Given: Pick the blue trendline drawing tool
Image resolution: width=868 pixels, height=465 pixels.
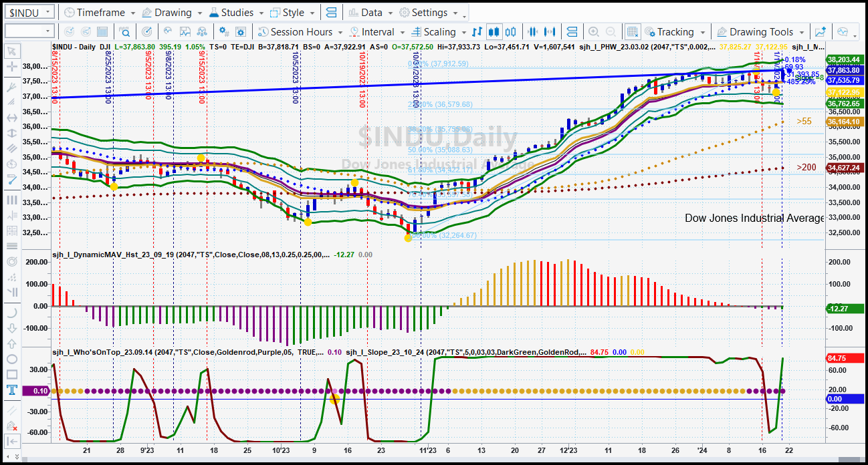Looking at the screenshot, I should [x=11, y=179].
